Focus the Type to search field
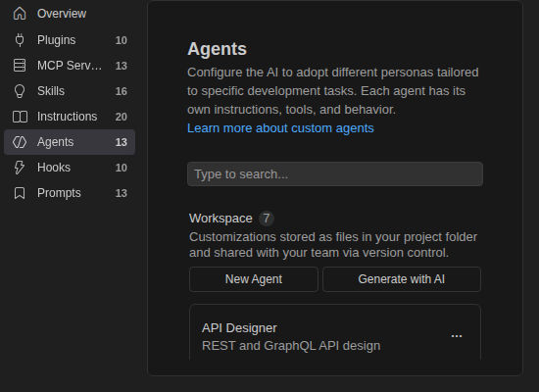Viewport: 539px width, 392px height. pos(335,174)
